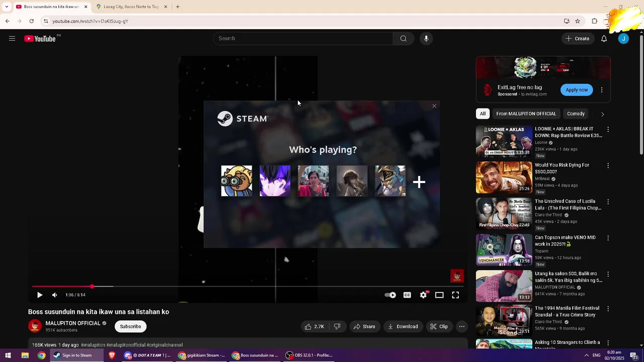The height and width of the screenshot is (362, 644).
Task: Switch to OBS 32.0.1 taskbar item
Action: pyautogui.click(x=309, y=355)
